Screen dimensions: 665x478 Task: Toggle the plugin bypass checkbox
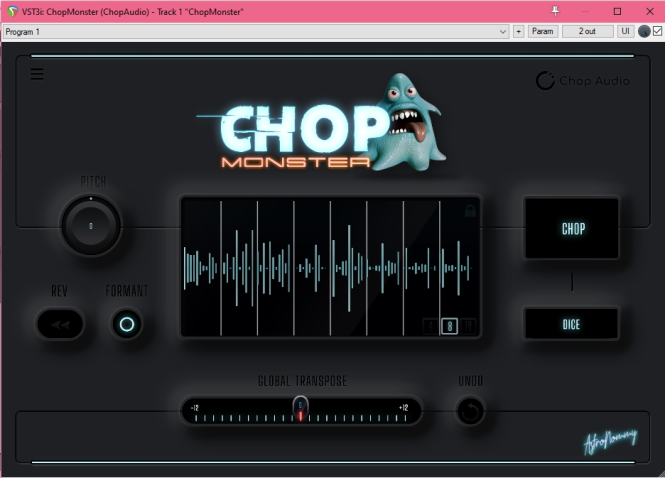657,31
